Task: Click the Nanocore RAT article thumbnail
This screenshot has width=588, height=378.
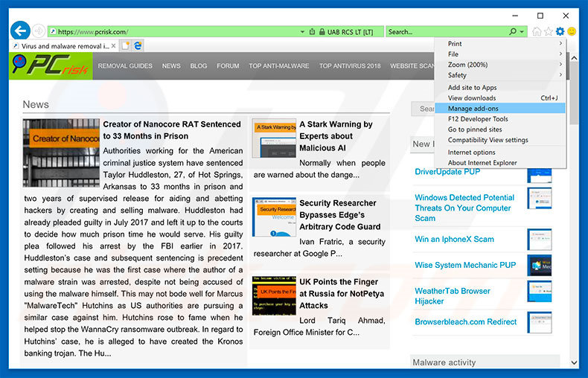Action: tap(60, 153)
